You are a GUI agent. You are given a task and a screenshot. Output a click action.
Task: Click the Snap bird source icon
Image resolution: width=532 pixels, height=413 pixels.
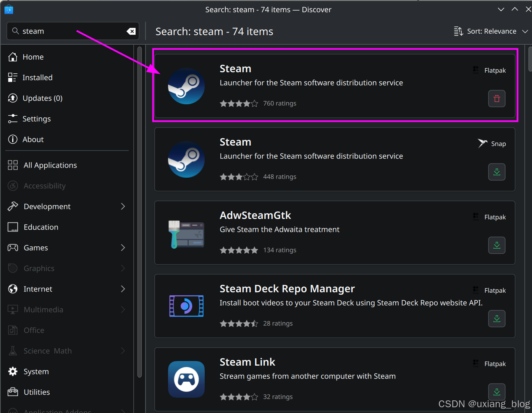point(482,143)
